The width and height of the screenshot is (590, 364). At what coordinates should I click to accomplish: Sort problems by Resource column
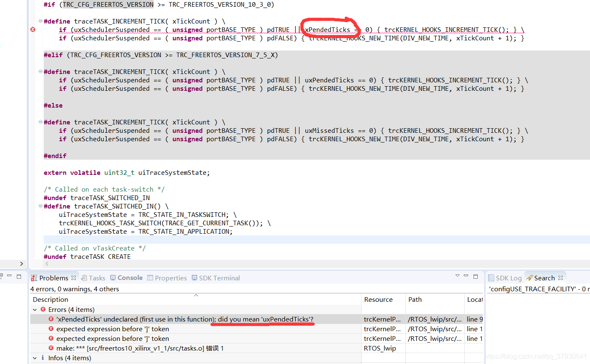383,299
